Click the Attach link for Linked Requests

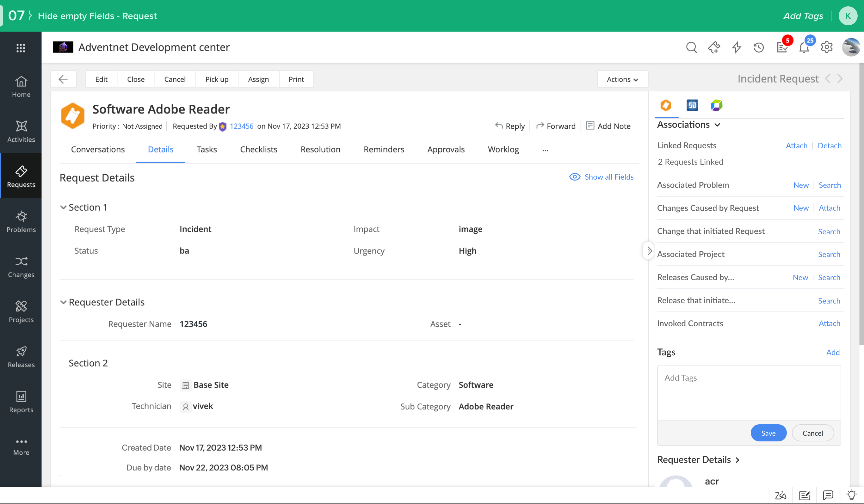coord(796,145)
